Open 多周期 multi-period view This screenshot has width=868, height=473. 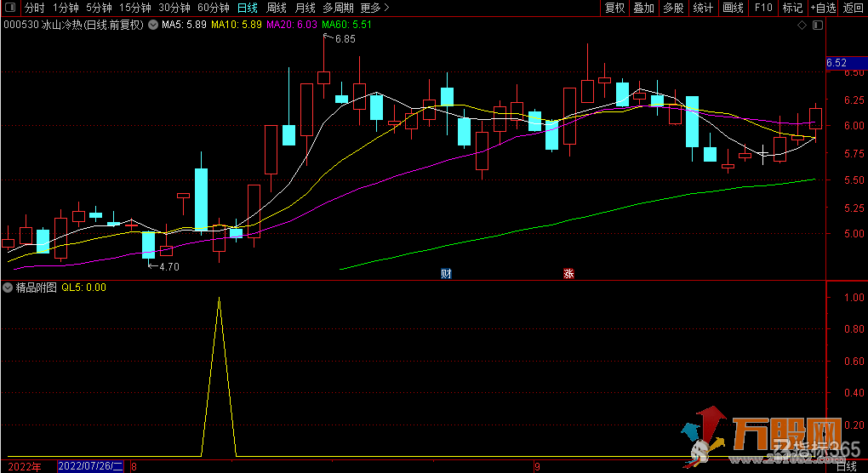click(338, 8)
